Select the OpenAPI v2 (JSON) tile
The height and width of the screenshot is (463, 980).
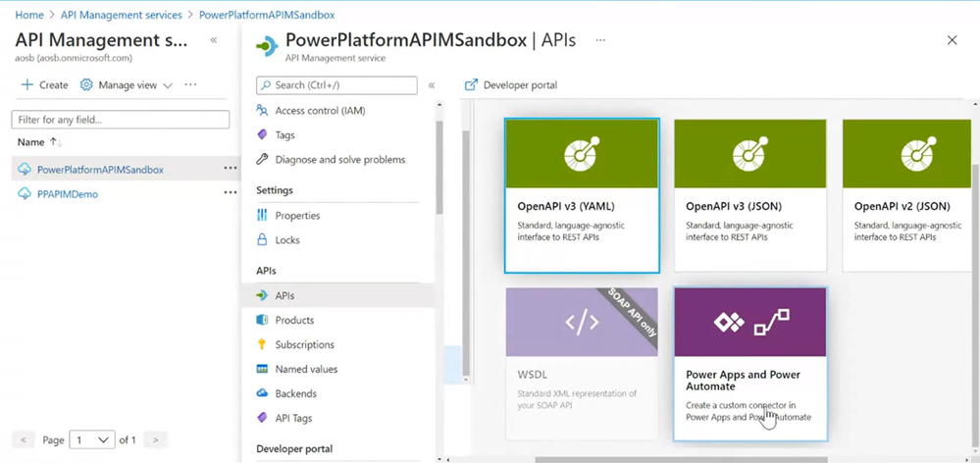point(906,195)
